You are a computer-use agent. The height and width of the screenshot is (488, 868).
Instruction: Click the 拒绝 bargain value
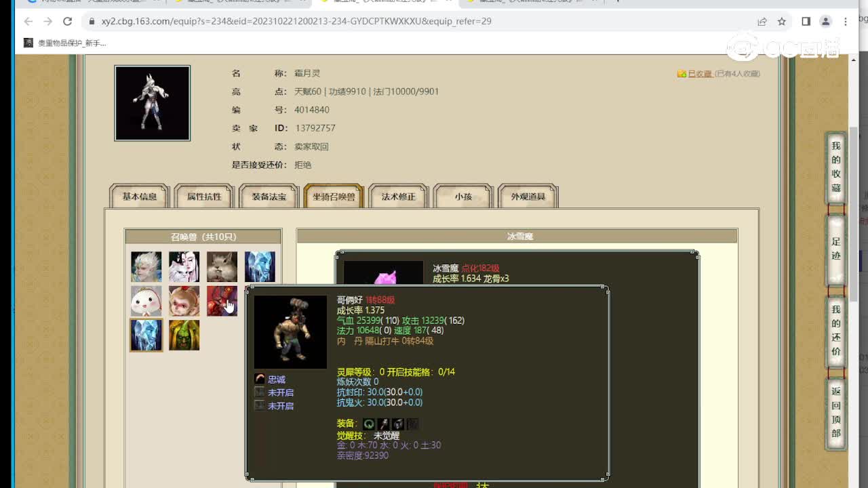point(303,165)
